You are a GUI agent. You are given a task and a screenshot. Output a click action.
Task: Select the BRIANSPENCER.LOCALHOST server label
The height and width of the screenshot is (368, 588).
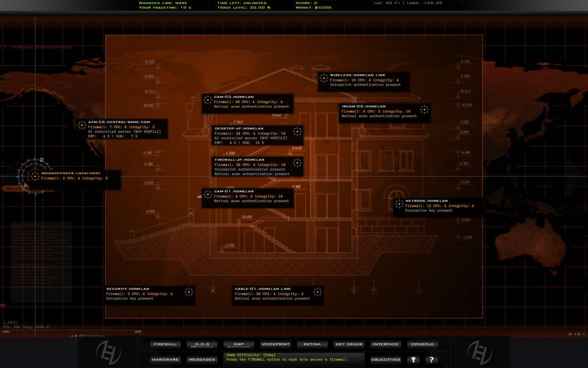(71, 173)
